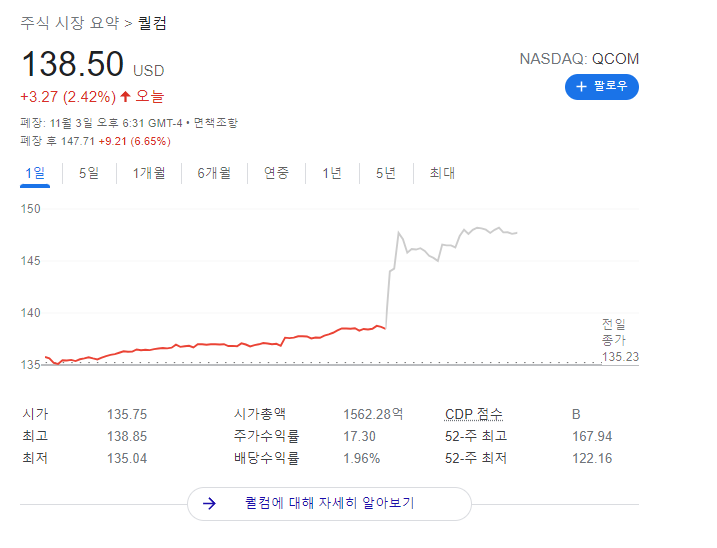
Task: Open the 면책조항 disclaimer link
Action: pyautogui.click(x=216, y=123)
